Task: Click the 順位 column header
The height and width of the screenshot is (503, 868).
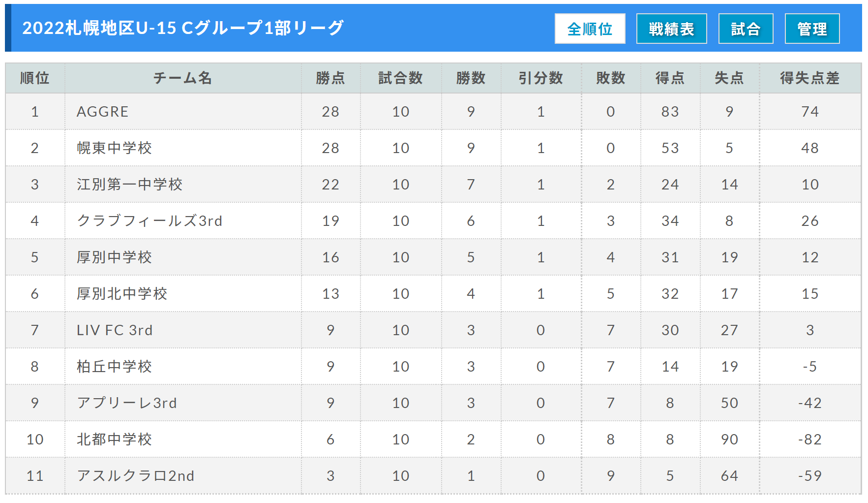Action: (x=35, y=78)
